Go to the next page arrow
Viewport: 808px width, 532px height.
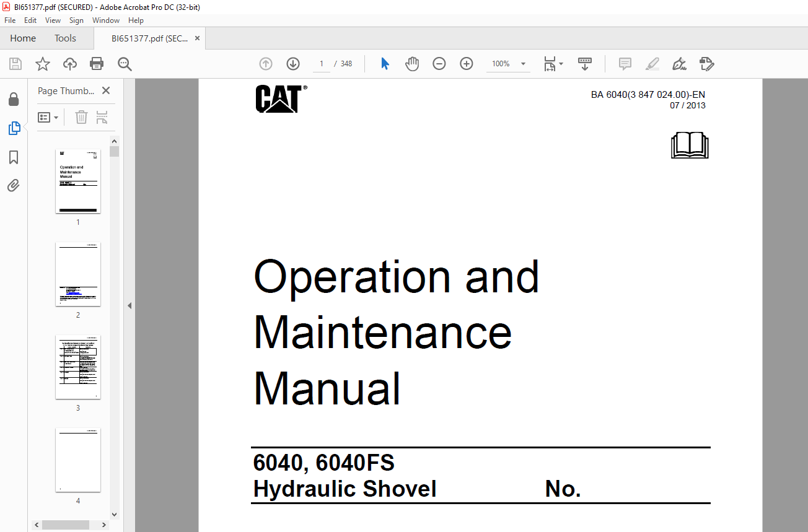coord(293,64)
